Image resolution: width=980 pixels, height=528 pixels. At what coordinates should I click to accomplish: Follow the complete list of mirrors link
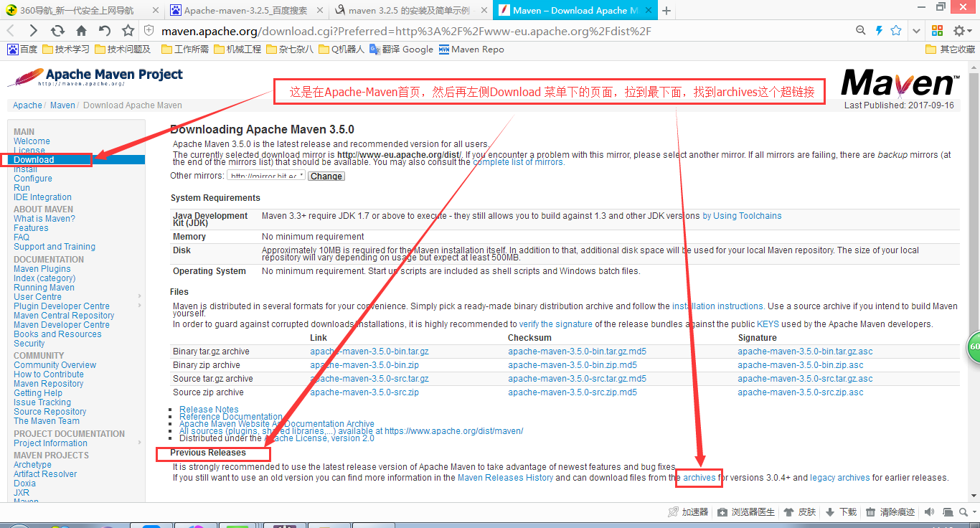click(x=519, y=162)
